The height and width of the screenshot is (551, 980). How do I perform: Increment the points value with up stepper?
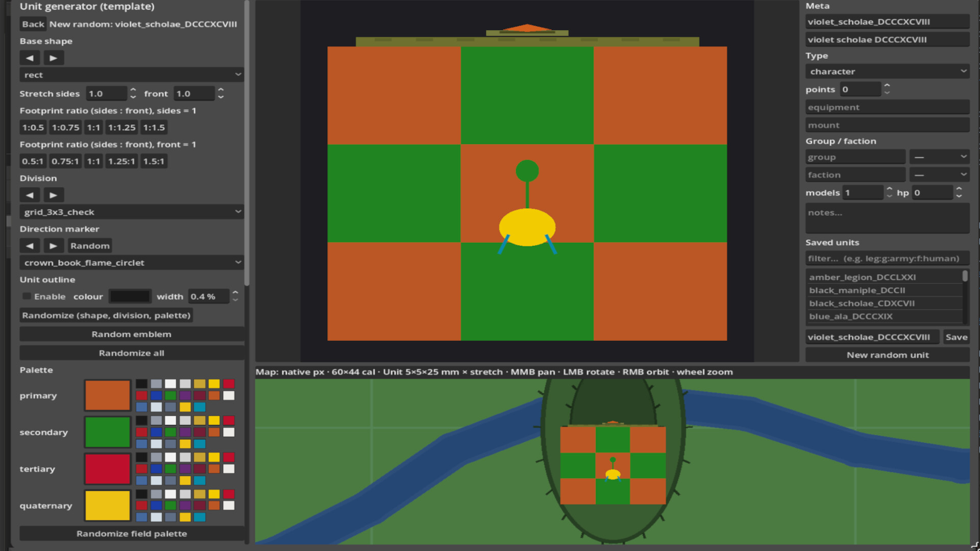(887, 86)
